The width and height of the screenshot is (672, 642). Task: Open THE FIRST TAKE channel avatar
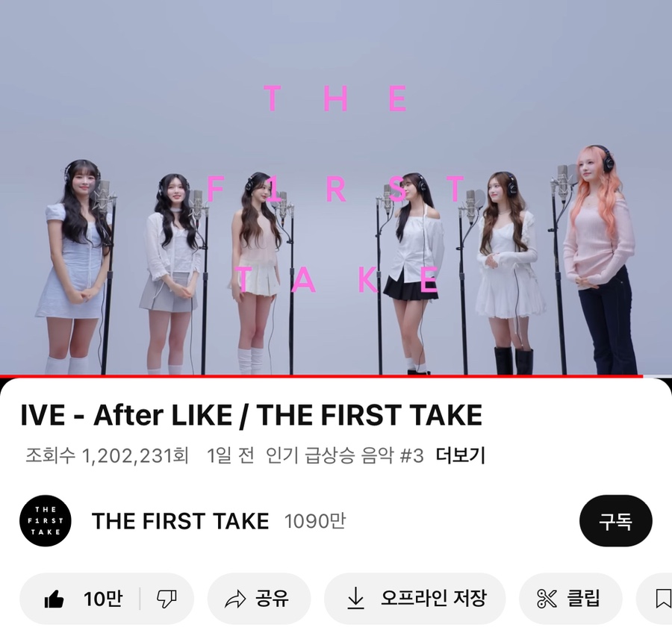coord(46,521)
